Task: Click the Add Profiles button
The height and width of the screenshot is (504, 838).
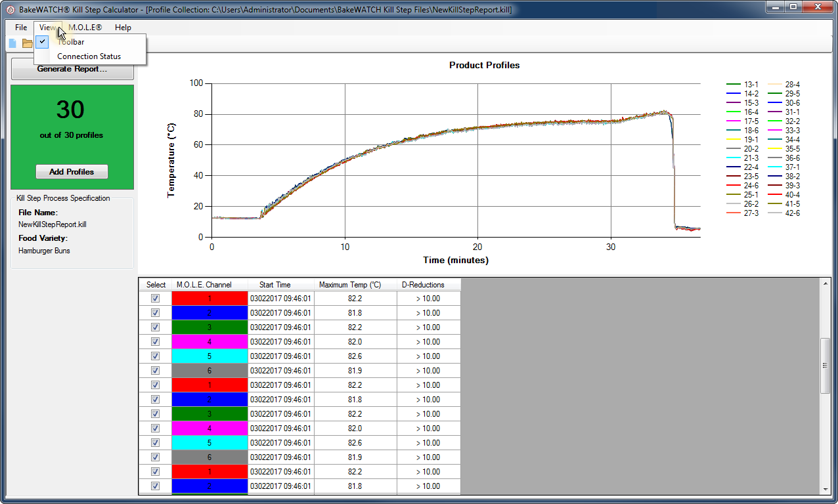Action: coord(72,172)
